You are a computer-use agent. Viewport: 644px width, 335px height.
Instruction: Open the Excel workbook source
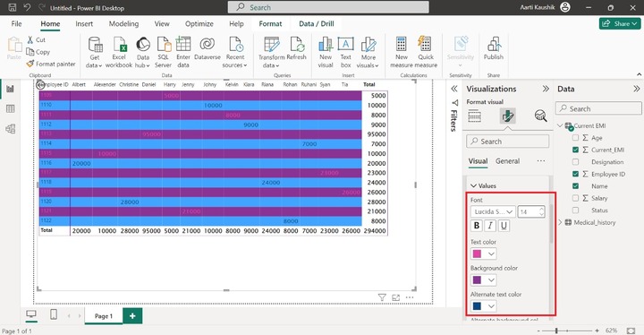[x=119, y=52]
